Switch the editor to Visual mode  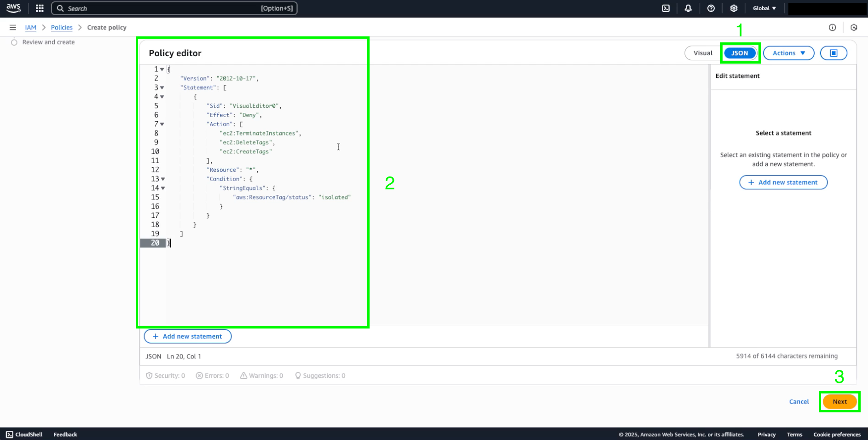703,53
